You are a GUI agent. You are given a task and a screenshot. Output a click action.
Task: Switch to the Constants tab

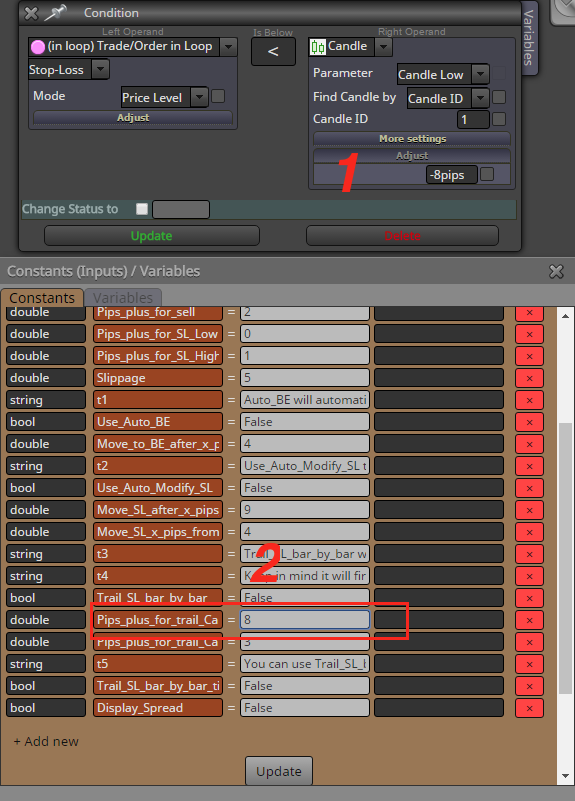pyautogui.click(x=42, y=297)
